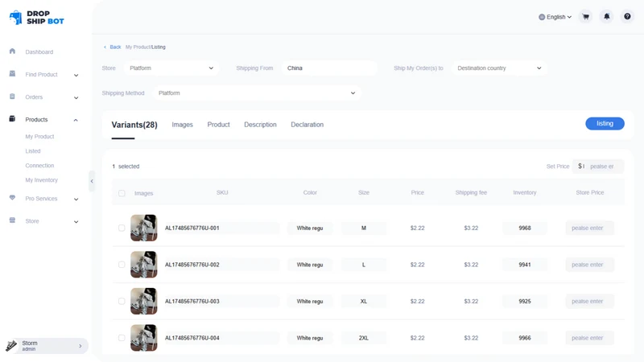
Task: Switch to the Images tab
Action: point(183,125)
